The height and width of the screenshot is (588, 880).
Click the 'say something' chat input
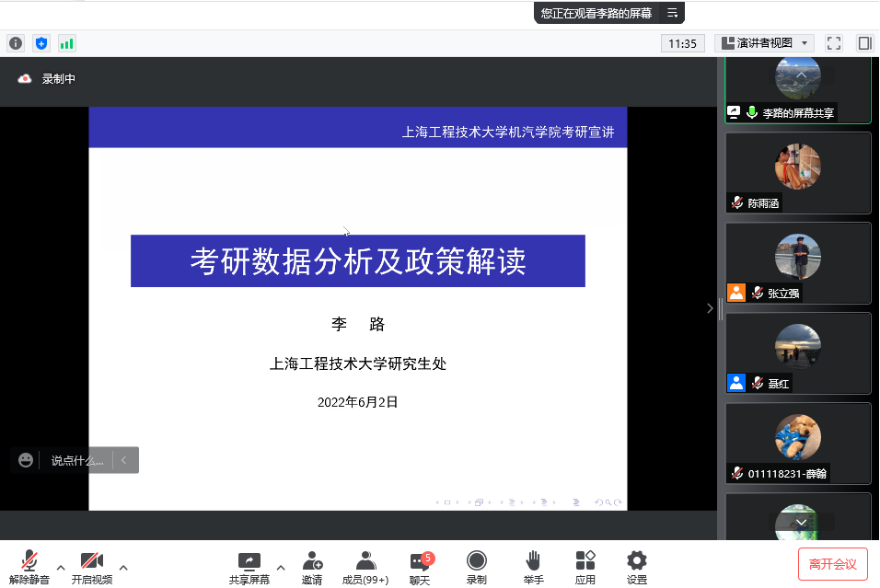pos(77,461)
